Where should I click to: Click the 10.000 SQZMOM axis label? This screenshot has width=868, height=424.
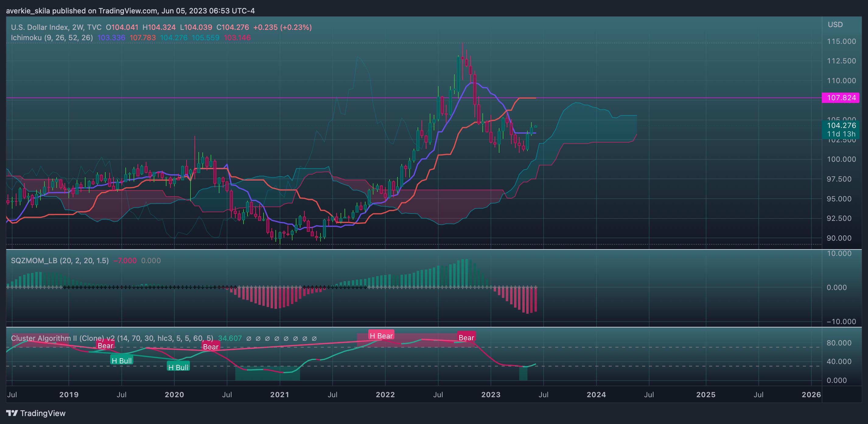point(839,253)
